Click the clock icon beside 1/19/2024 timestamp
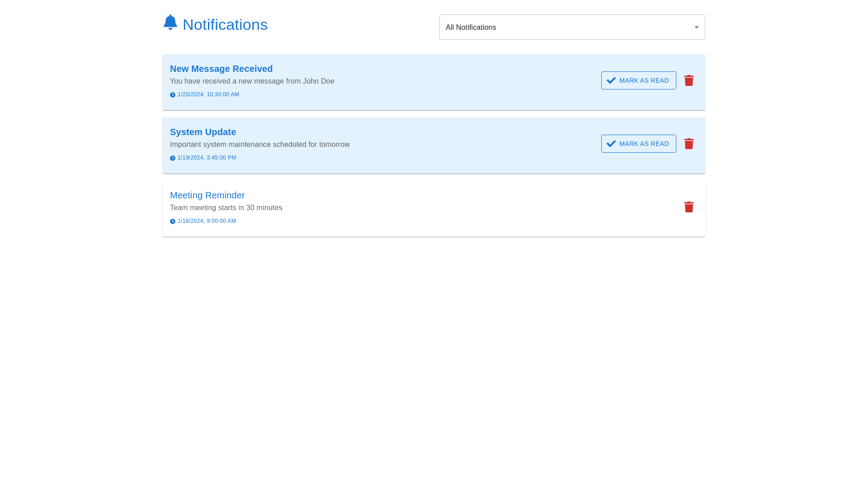 point(173,158)
